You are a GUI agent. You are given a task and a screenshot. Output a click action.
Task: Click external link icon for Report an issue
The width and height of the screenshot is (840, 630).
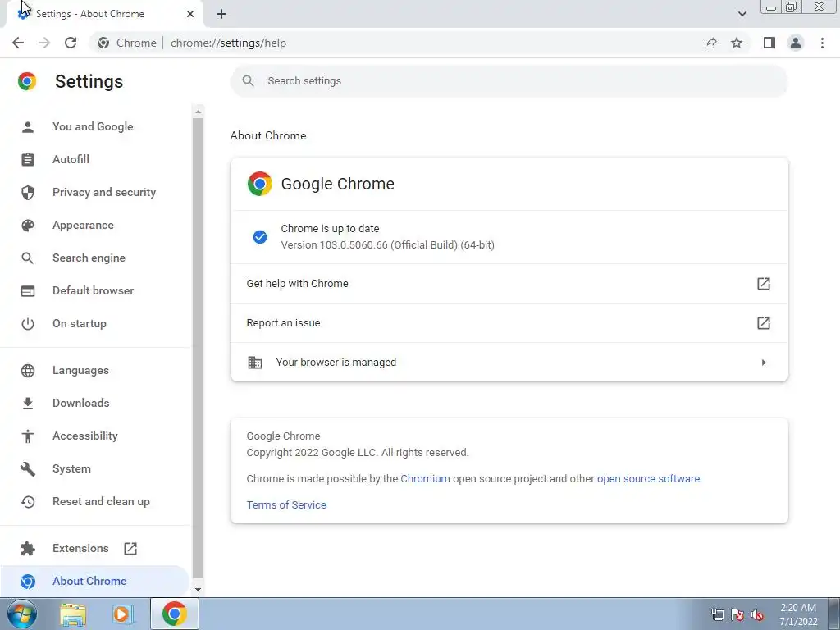[764, 323]
